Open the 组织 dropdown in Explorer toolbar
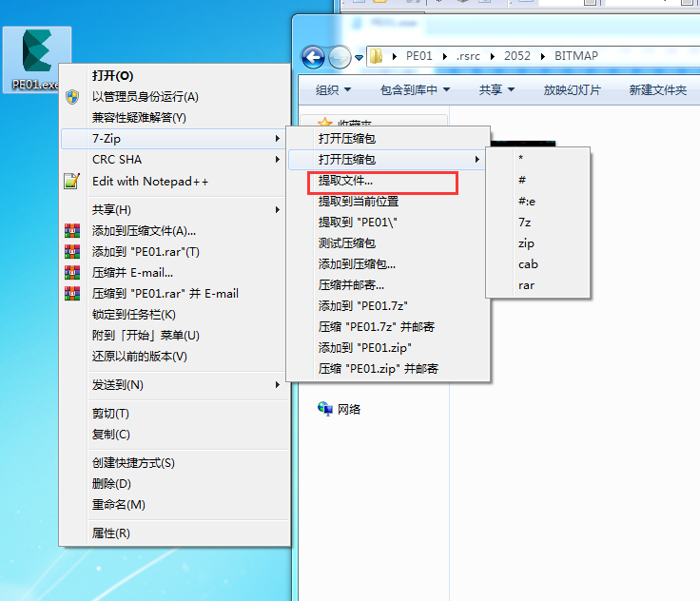 [333, 90]
